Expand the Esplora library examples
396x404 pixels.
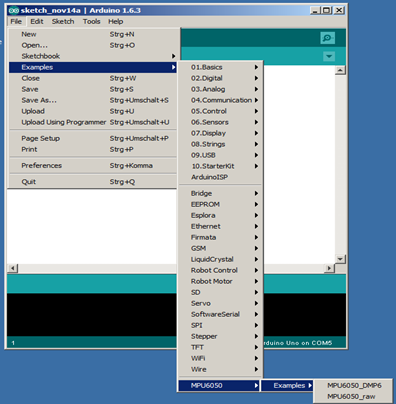coord(220,215)
